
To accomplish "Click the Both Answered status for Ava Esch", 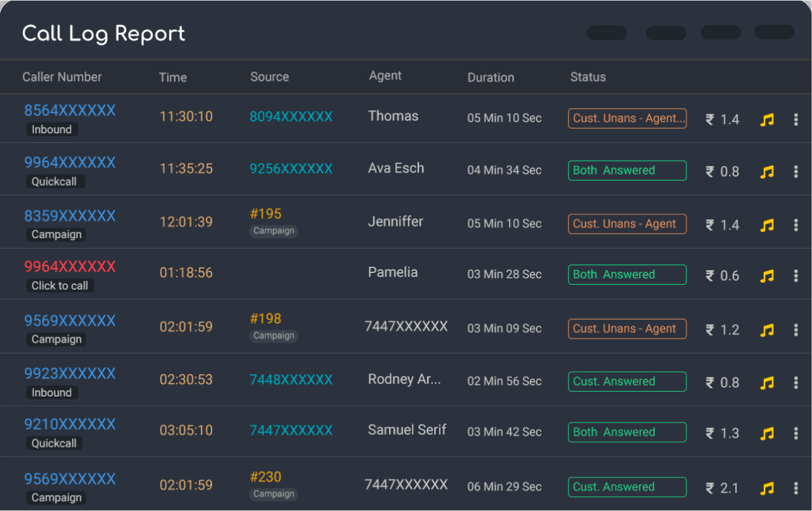I will pyautogui.click(x=626, y=170).
